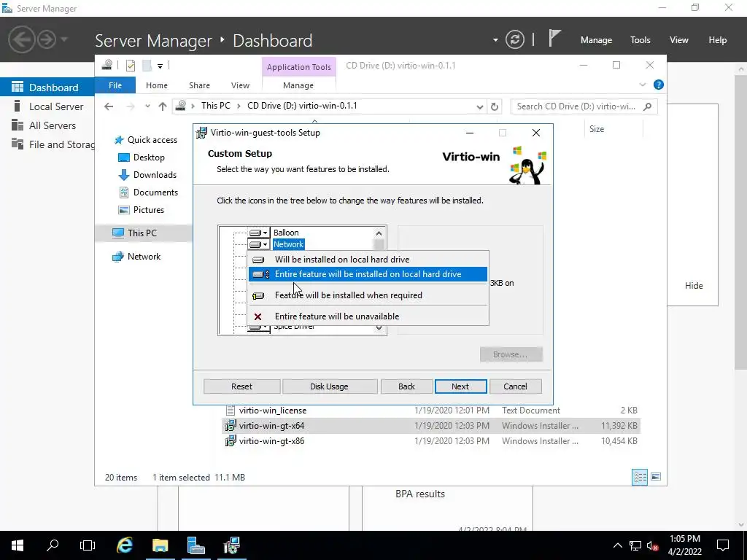The height and width of the screenshot is (560, 747).
Task: Go up one folder level in Explorer
Action: [x=163, y=106]
